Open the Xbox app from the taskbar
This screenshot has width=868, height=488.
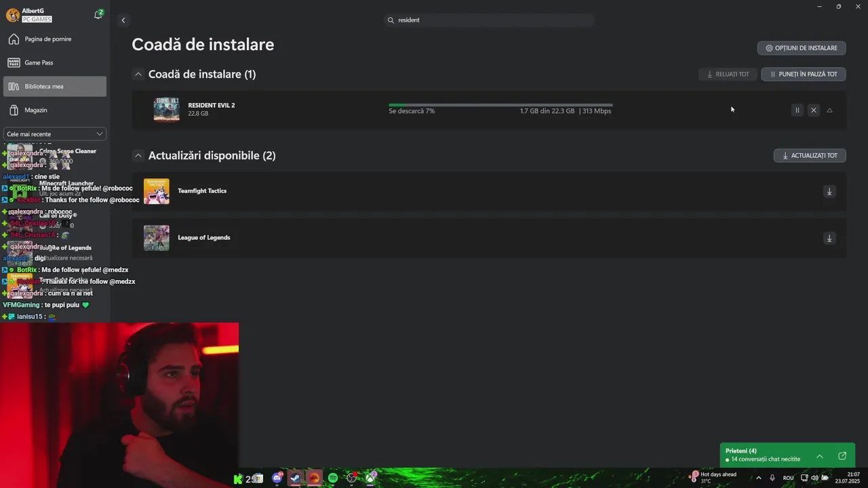click(370, 479)
